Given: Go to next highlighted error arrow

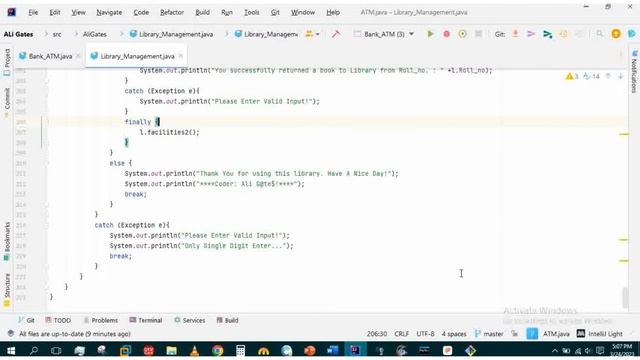Looking at the screenshot, I should [x=620, y=76].
